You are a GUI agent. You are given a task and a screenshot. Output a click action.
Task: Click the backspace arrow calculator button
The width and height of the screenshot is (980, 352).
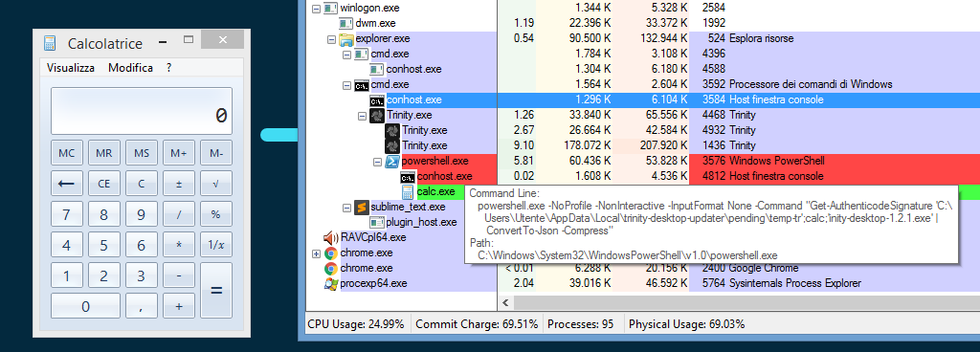click(x=66, y=184)
